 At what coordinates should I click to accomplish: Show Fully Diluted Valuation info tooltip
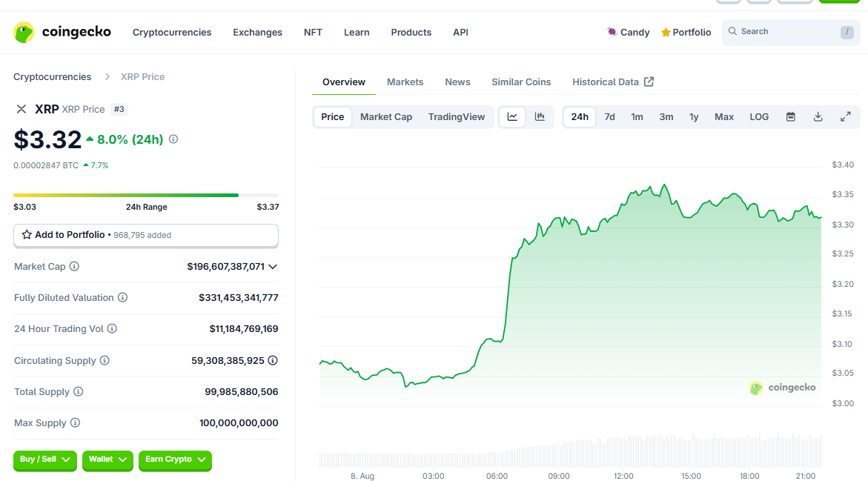[x=123, y=297]
